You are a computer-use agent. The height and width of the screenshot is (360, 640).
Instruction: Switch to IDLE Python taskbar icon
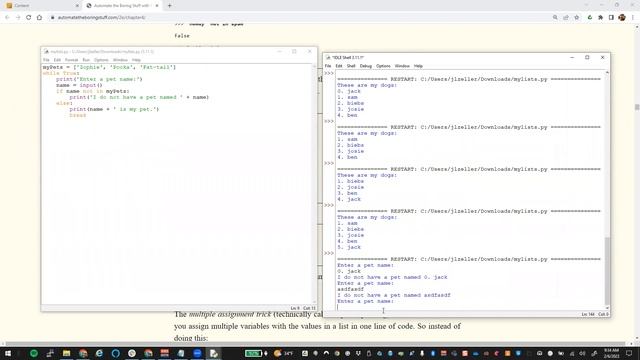coord(214,353)
